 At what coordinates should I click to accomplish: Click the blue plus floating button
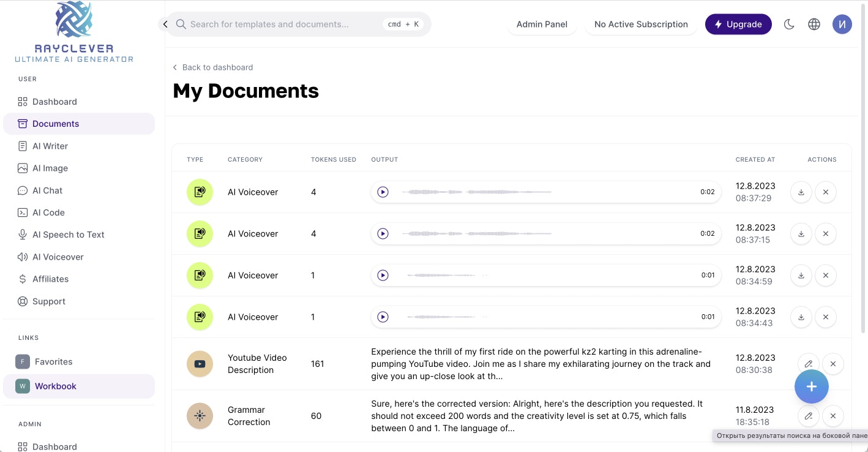811,386
